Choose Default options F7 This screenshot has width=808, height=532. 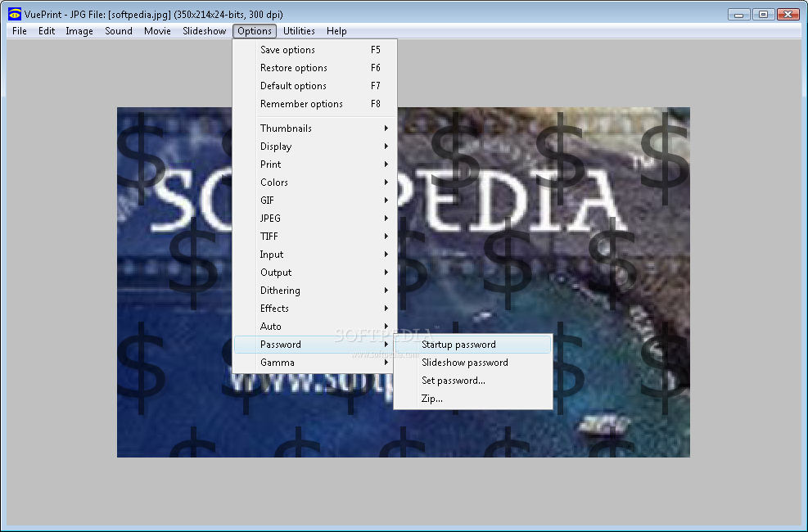(x=315, y=86)
